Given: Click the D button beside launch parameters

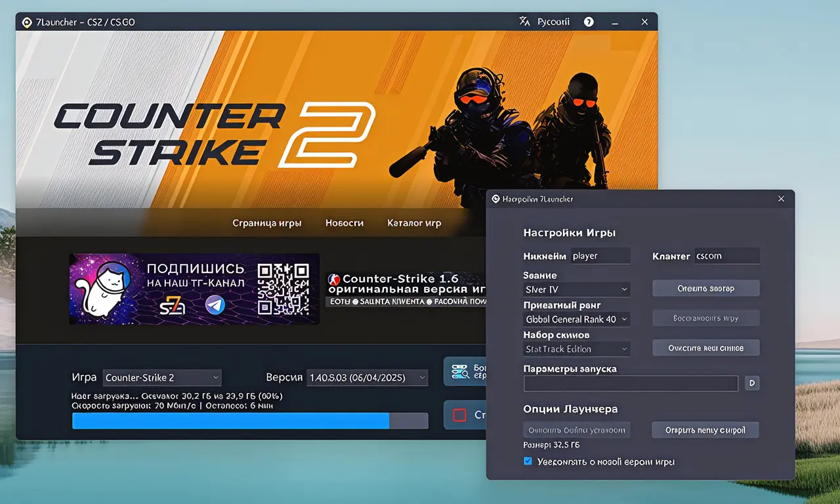Looking at the screenshot, I should tap(752, 383).
